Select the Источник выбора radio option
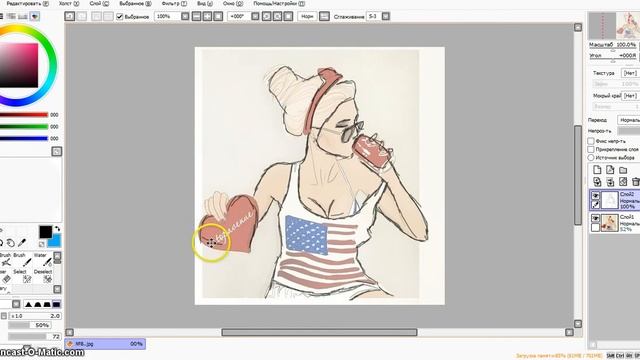 coord(591,157)
